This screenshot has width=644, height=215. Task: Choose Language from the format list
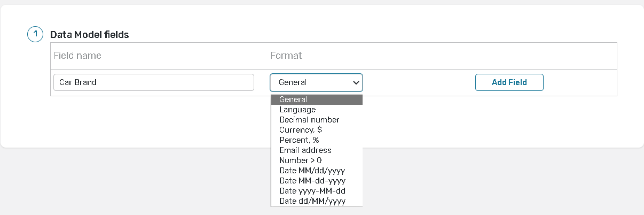click(316, 110)
